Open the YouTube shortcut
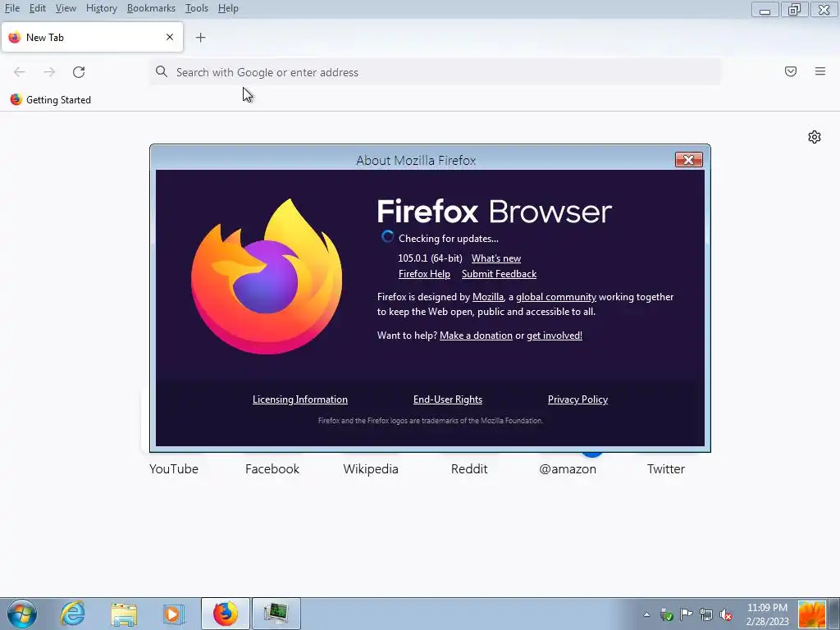This screenshot has height=630, width=840. pos(174,468)
